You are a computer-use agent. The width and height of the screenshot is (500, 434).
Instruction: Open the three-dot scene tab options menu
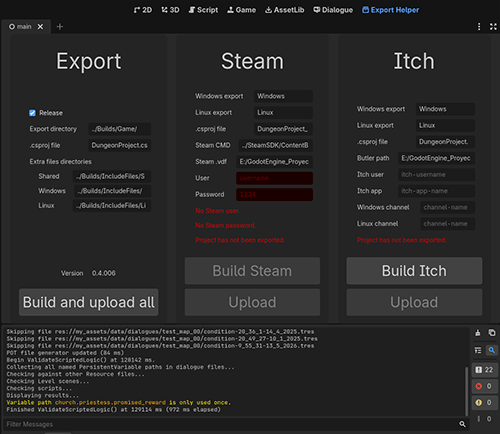point(479,27)
